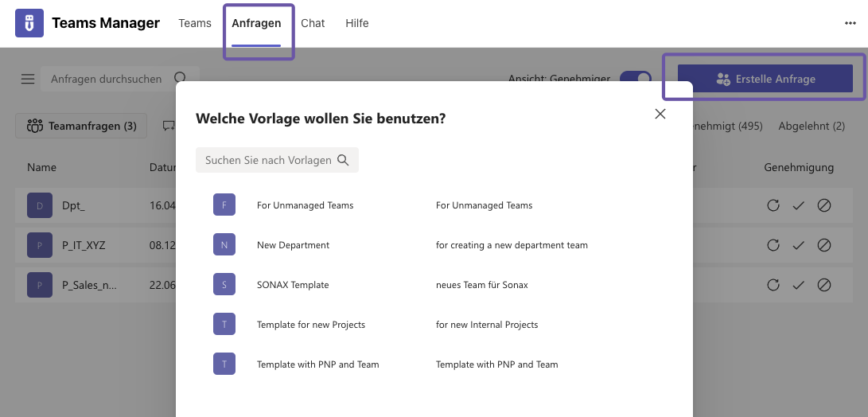This screenshot has width=868, height=417.
Task: Click refresh icon in P_Sales_n row
Action: click(773, 285)
